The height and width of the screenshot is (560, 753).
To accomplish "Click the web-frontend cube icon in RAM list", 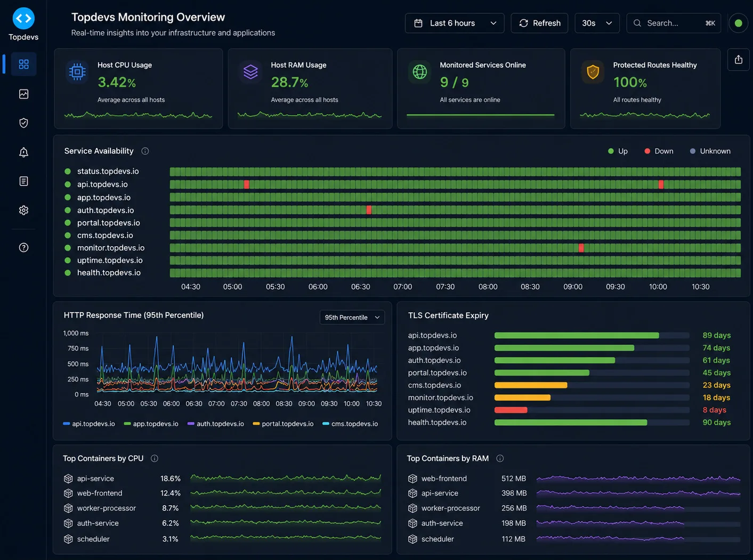I will 412,478.
